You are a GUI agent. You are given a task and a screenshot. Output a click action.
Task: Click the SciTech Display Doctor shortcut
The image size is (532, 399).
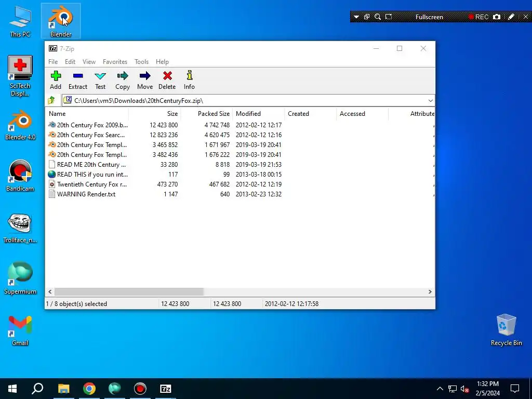click(x=20, y=76)
